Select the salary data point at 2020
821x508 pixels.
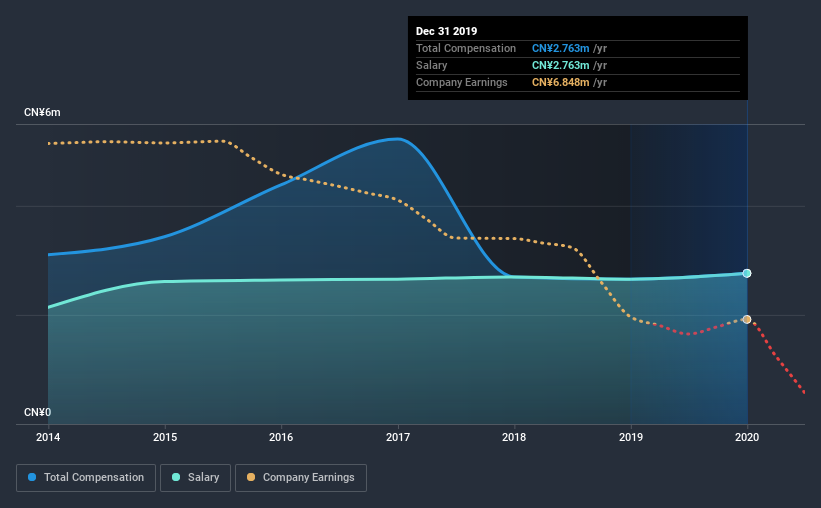(747, 273)
